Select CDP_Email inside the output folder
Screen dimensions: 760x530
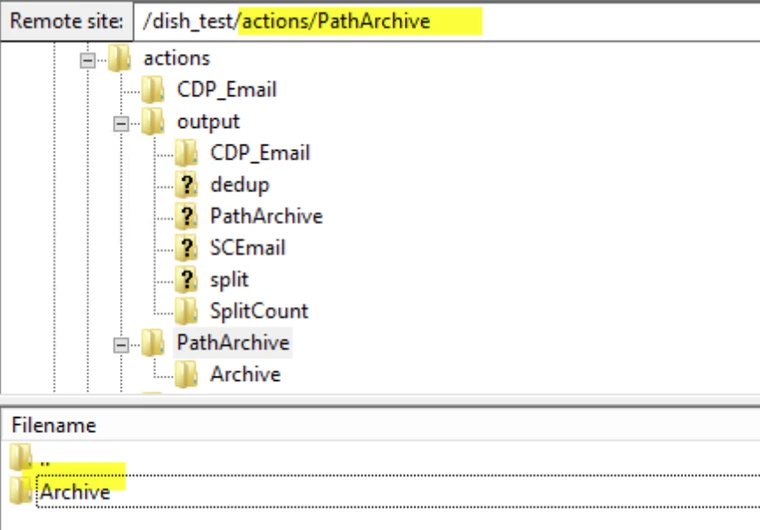tap(260, 153)
